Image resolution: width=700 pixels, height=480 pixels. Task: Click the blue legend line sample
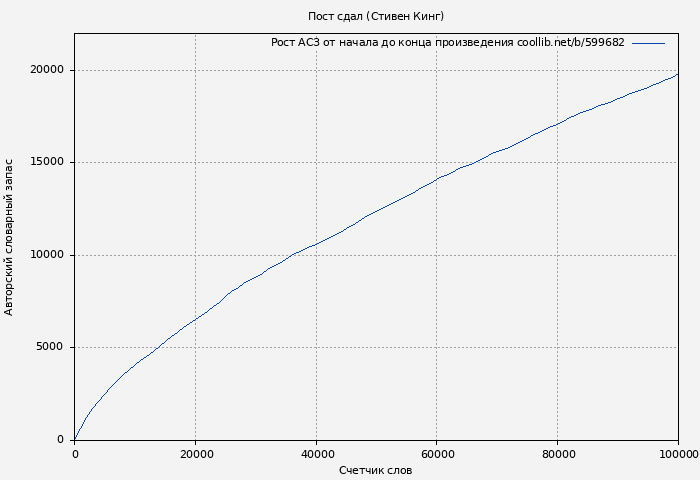tap(648, 43)
